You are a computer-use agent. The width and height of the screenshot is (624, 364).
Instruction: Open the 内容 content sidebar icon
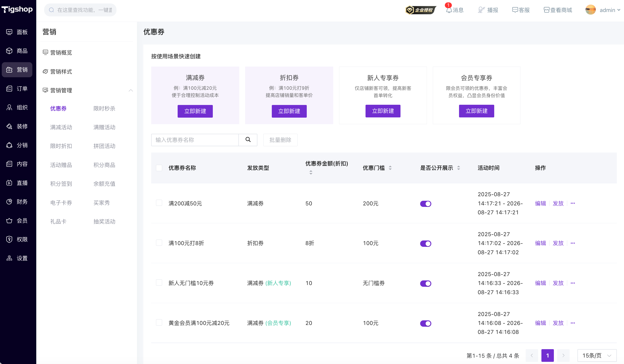tap(9, 164)
